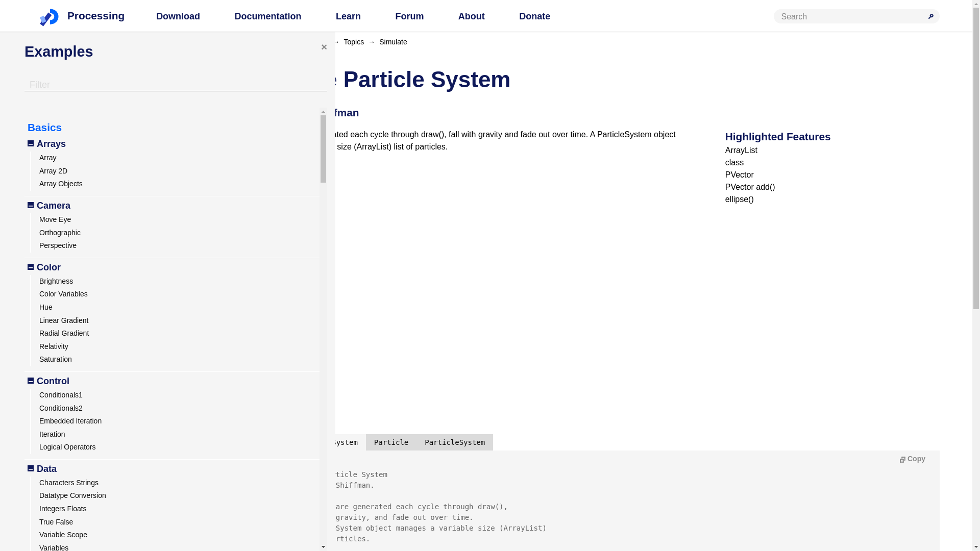The image size is (980, 551).
Task: Open the ArrayList highlighted feature
Action: pos(741,151)
